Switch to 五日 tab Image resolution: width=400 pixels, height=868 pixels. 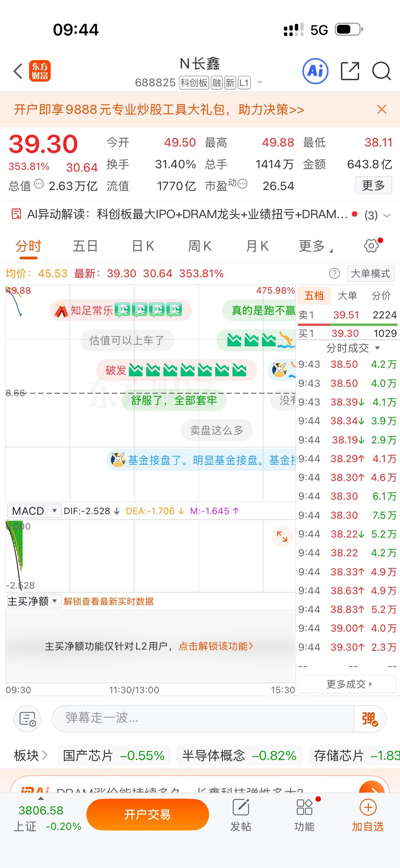[x=85, y=246]
